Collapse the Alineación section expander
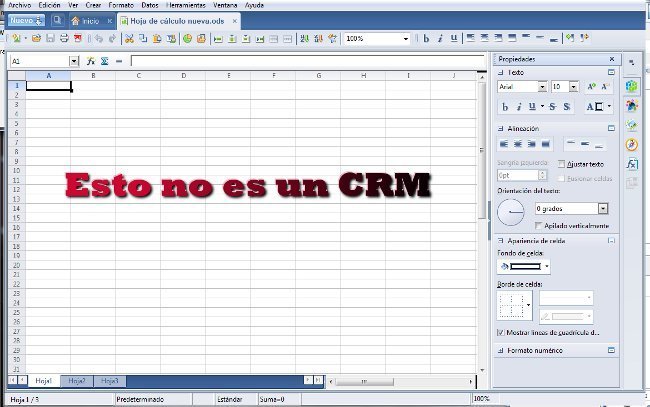The width and height of the screenshot is (650, 407). coord(501,128)
